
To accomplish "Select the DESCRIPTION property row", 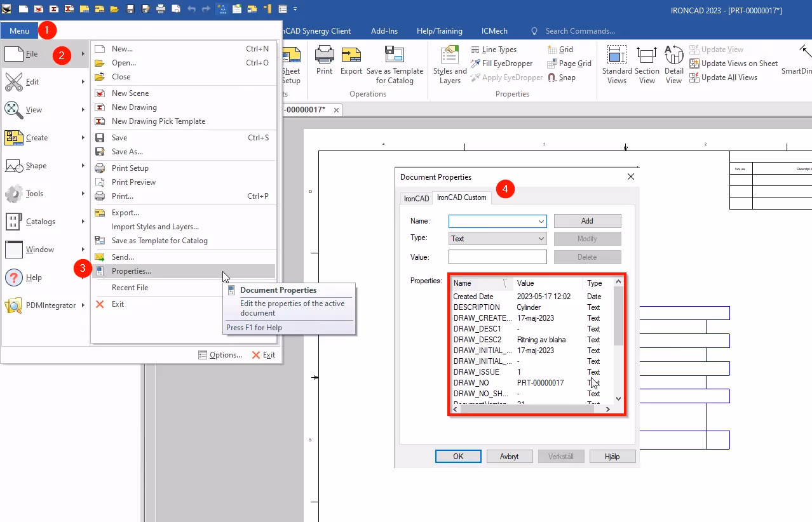I will point(532,307).
